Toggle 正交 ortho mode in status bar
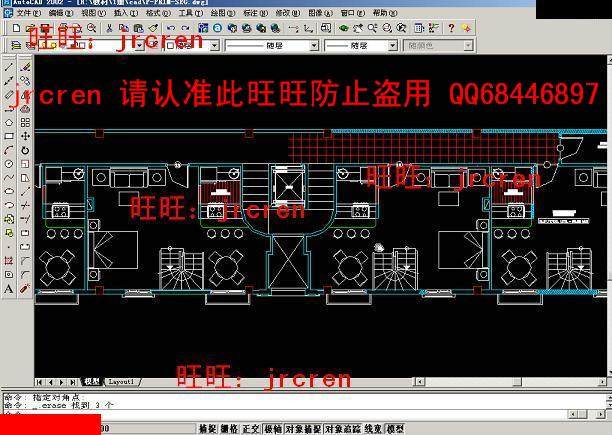Viewport: 612px width, 435px height. [251, 429]
